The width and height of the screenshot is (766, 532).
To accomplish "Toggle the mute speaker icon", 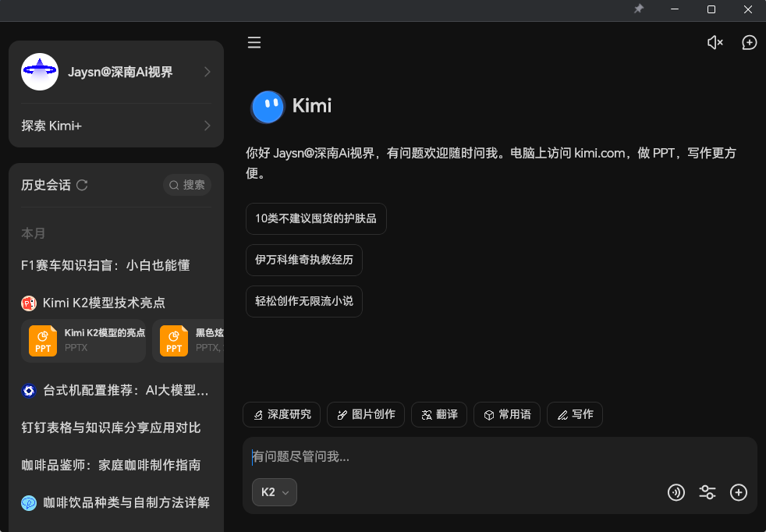I will (x=715, y=43).
